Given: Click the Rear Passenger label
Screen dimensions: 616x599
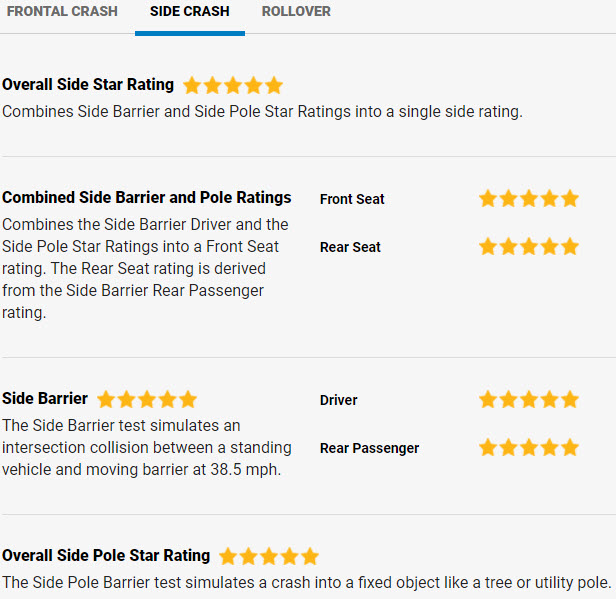Looking at the screenshot, I should click(369, 448).
